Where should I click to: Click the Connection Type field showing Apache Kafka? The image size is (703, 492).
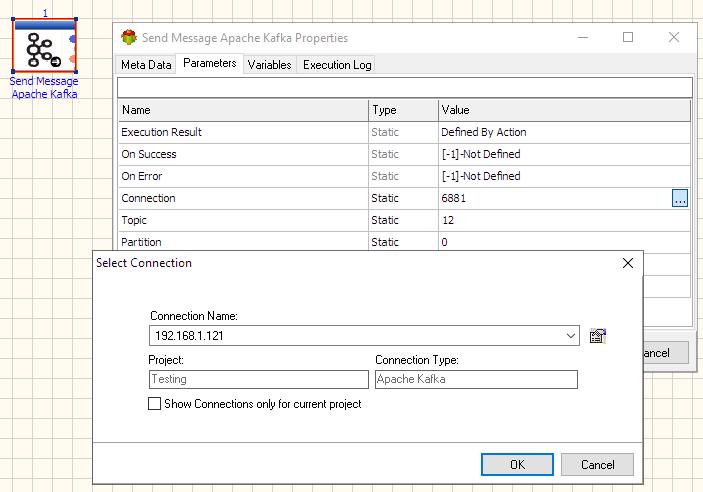tap(476, 379)
